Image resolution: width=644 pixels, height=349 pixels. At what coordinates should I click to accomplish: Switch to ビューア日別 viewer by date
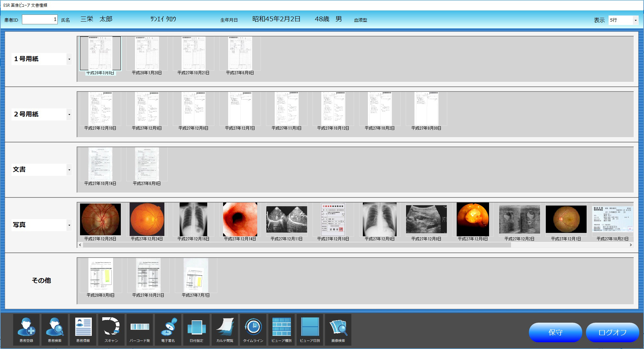310,330
